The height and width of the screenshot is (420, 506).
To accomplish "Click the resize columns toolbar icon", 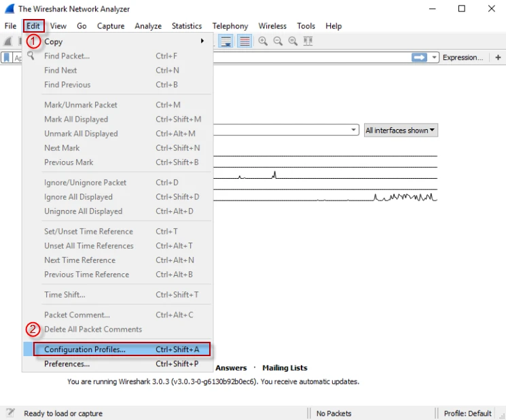I will point(308,41).
